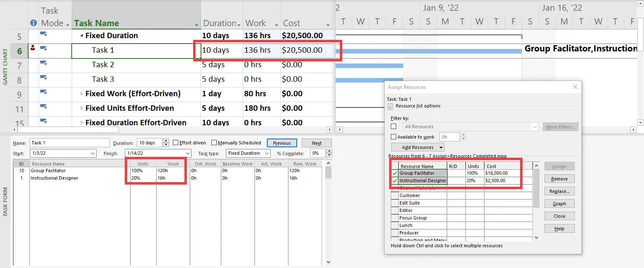Click the task mode icon for Fixed Duration row
The image size is (644, 268).
coord(43,34)
